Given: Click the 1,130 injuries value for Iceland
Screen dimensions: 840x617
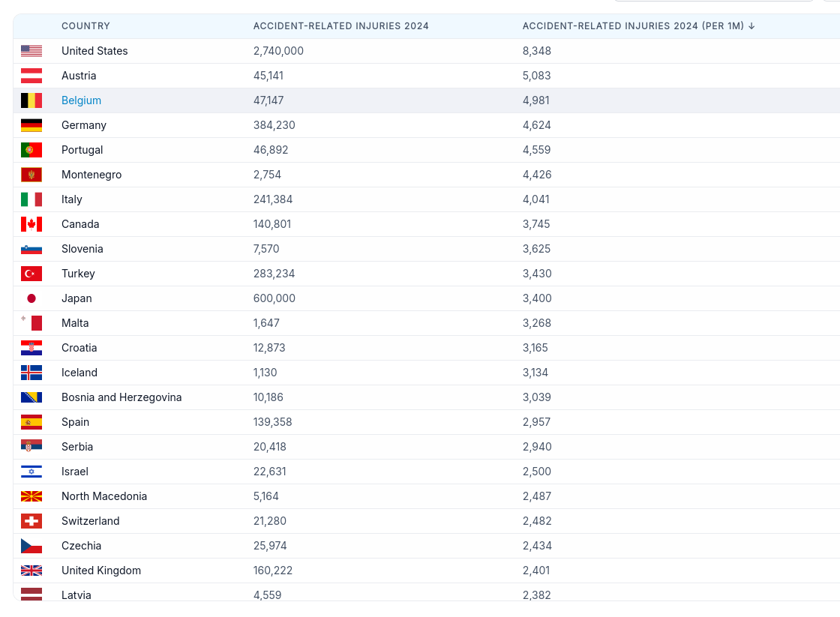Looking at the screenshot, I should (265, 373).
